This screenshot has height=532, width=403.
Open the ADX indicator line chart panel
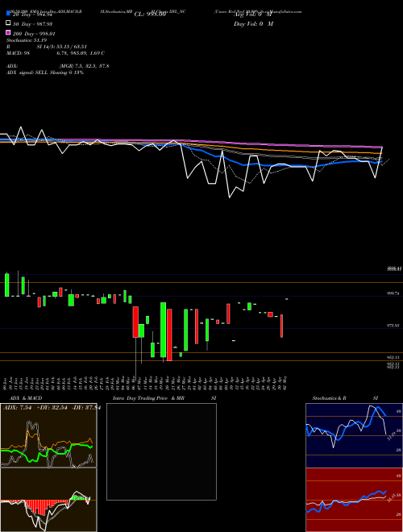(48, 435)
